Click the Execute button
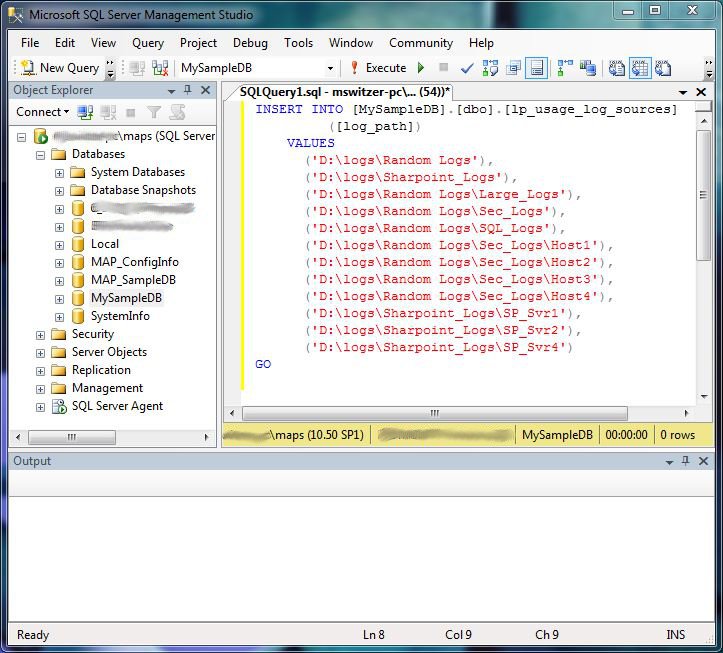Viewport: 723px width, 653px height. tap(379, 68)
